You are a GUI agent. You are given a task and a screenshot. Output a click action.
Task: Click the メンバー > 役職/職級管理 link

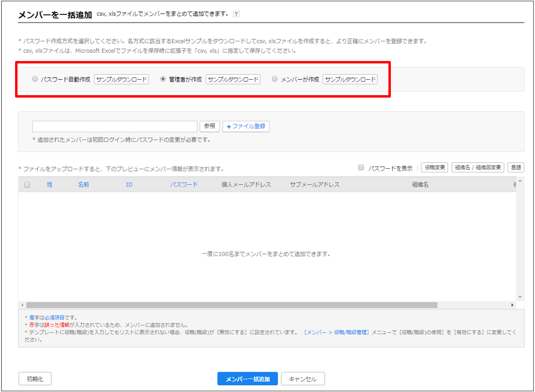336,332
